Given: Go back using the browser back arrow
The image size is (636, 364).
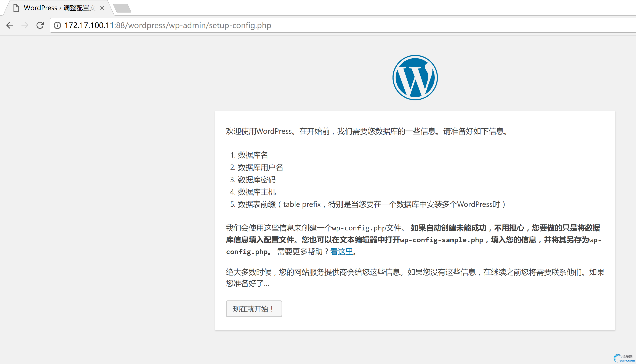Looking at the screenshot, I should click(10, 25).
